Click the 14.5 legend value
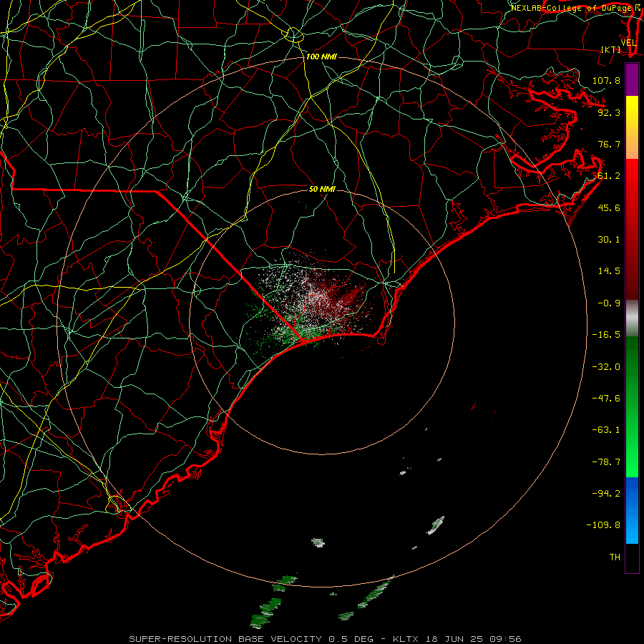The width and height of the screenshot is (644, 644). (x=609, y=271)
